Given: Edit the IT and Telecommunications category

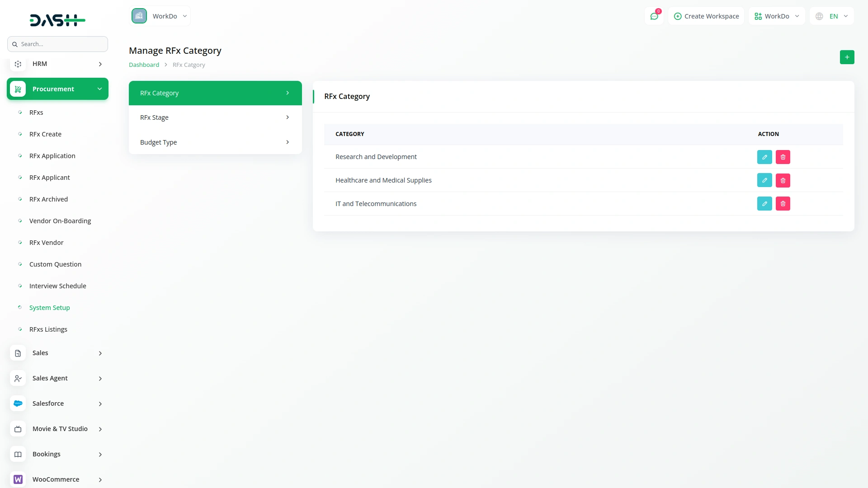Looking at the screenshot, I should [764, 204].
